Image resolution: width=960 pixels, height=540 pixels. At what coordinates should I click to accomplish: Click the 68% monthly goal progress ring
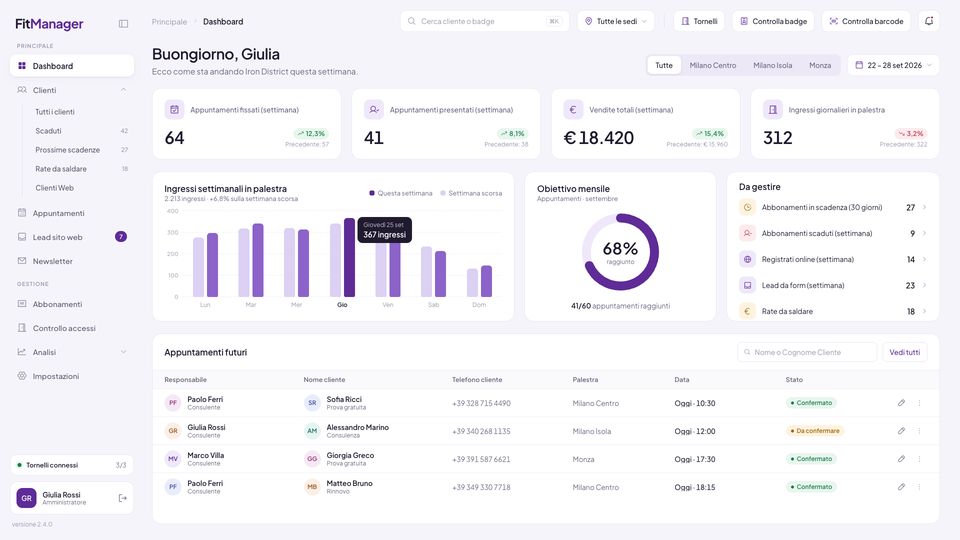point(620,252)
